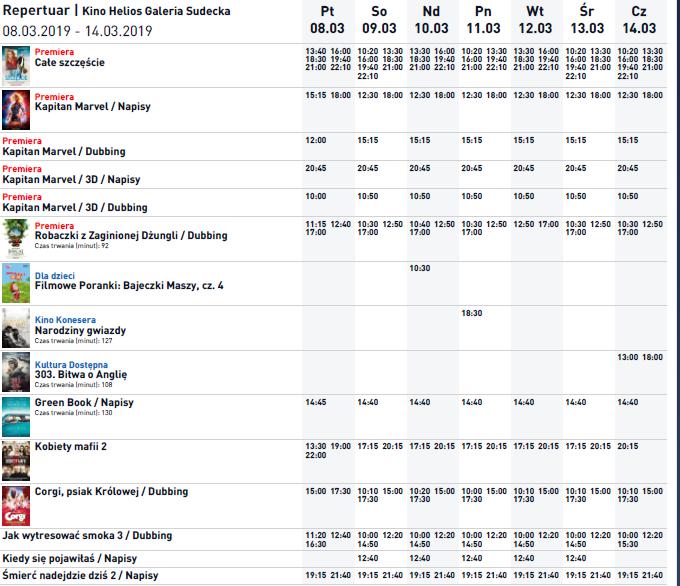
Task: Pick Thursday 18:00 Bitwa o Anglię showtime
Action: tap(653, 357)
